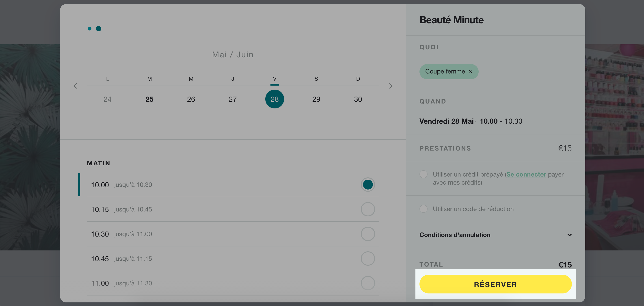Pick the 10.45 time slot radio button
The height and width of the screenshot is (306, 644).
[x=367, y=259]
